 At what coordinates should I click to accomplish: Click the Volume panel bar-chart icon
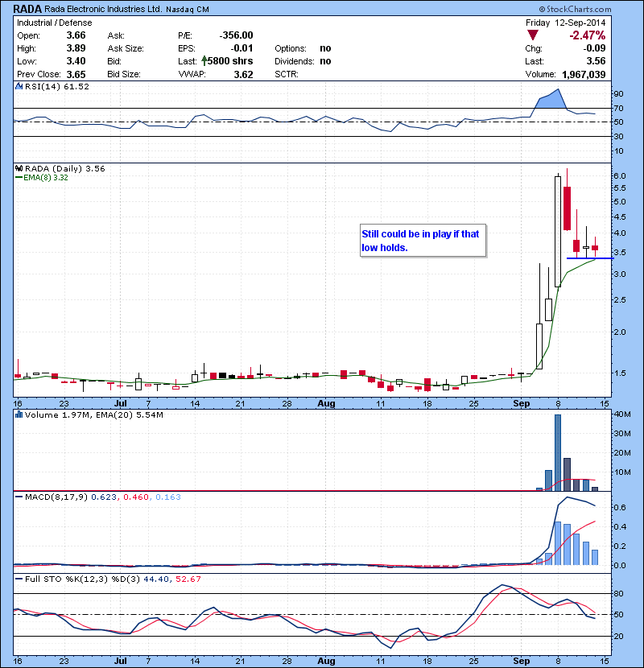click(x=19, y=414)
